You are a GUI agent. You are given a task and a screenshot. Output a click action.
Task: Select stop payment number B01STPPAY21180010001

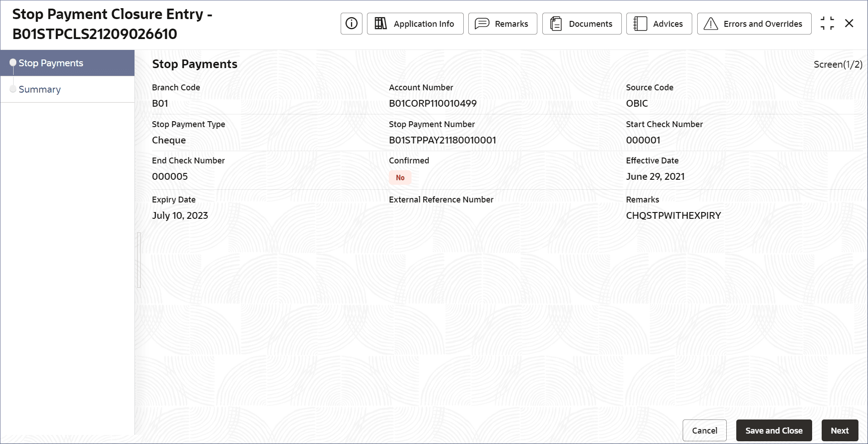coord(442,140)
